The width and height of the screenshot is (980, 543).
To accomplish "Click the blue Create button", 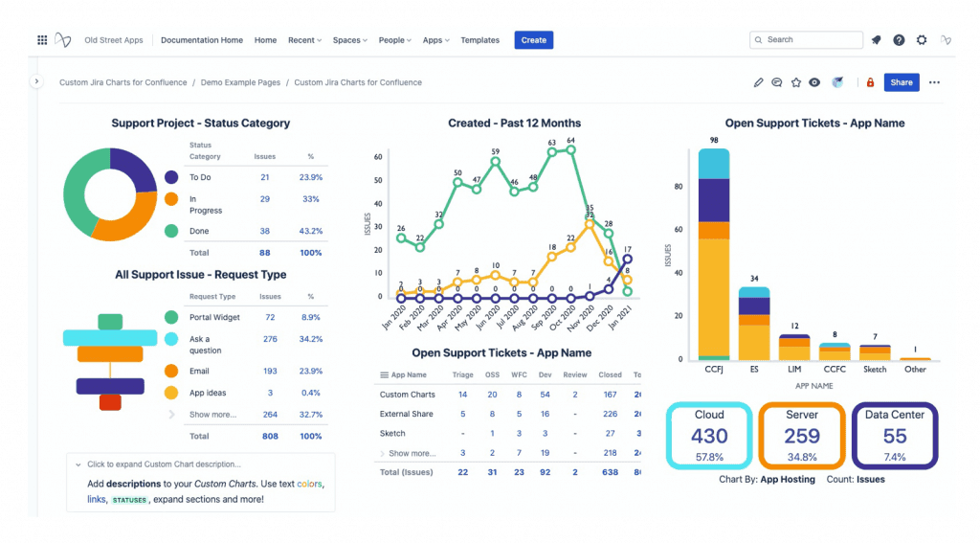I will 534,40.
